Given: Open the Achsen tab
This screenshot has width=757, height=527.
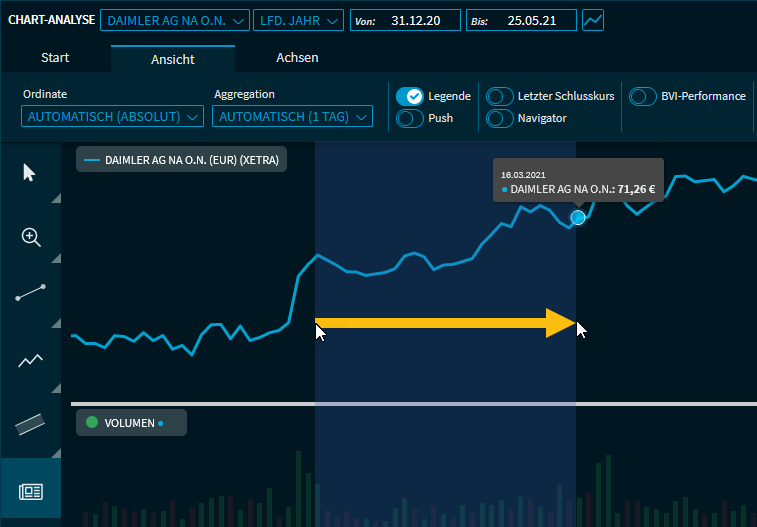Looking at the screenshot, I should [297, 58].
